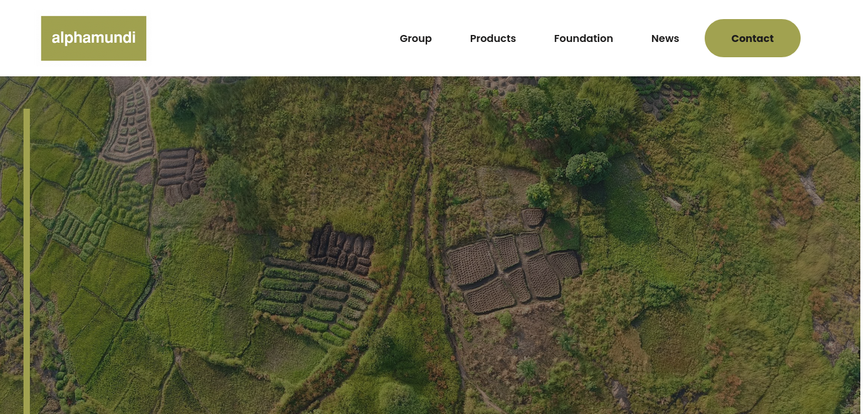Click the aerial farmland hero image

click(x=434, y=245)
